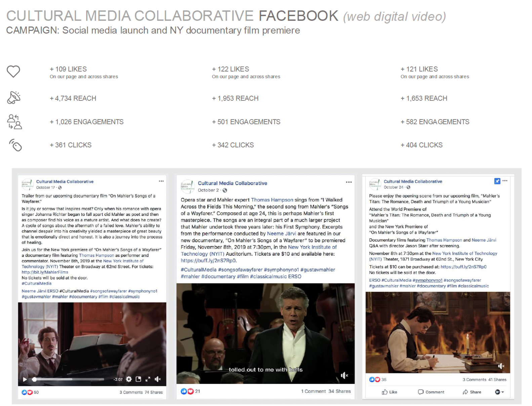Click the '+ 582 ENGAGEMENTS' statistic
This screenshot has width=532, height=406.
(435, 122)
